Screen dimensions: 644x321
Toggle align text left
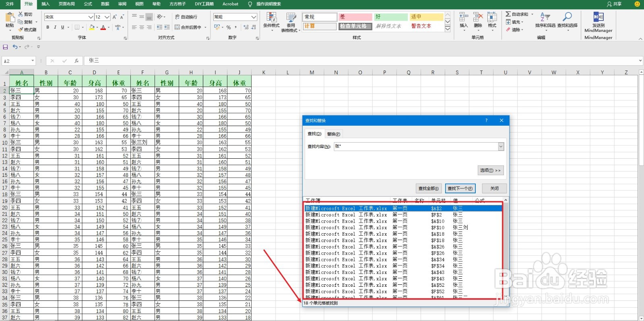[134, 27]
